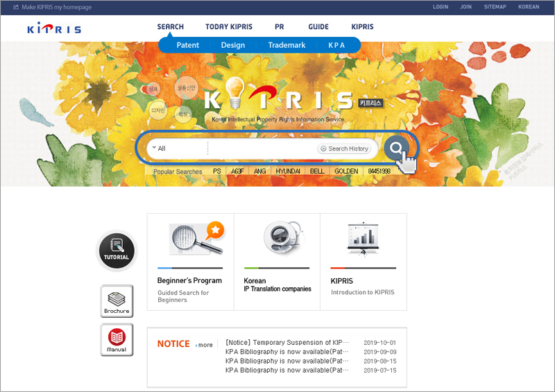Click popular search term BELL

317,171
